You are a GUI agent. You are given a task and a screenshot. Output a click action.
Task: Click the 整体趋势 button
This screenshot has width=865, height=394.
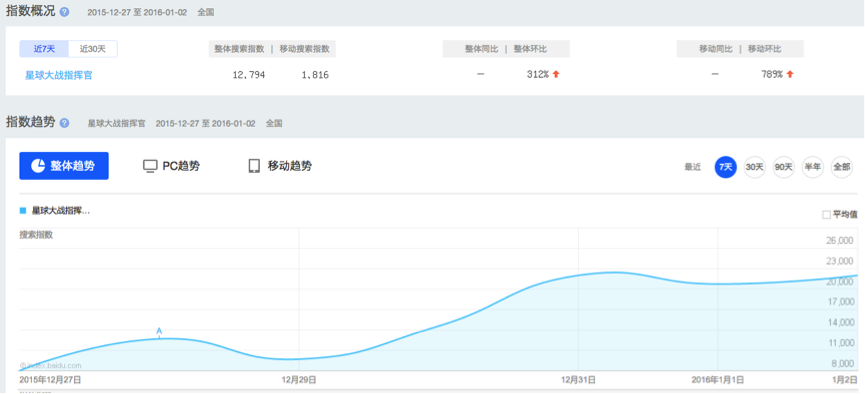[64, 166]
